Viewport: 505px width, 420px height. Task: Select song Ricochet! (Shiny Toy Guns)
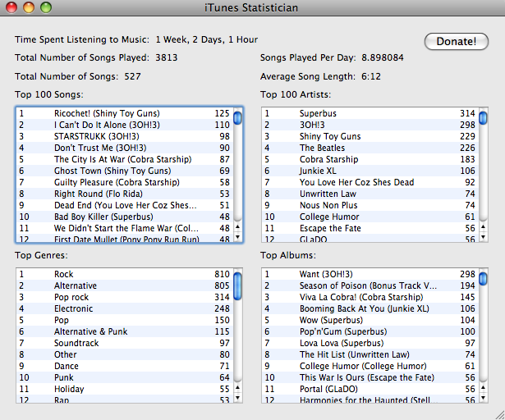pyautogui.click(x=125, y=113)
